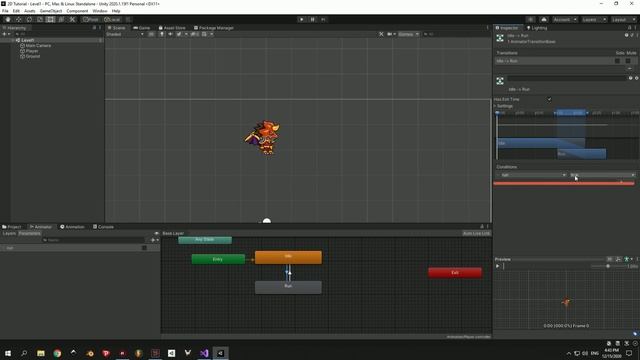
Task: Toggle Mute checkbox for Idle -> Run
Action: click(x=628, y=61)
